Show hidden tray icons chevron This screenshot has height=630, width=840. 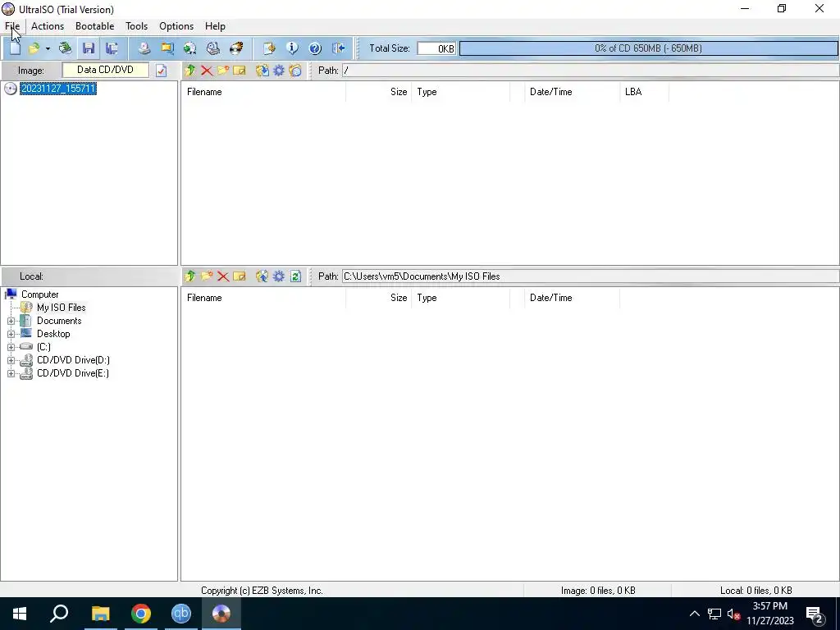[x=694, y=614]
